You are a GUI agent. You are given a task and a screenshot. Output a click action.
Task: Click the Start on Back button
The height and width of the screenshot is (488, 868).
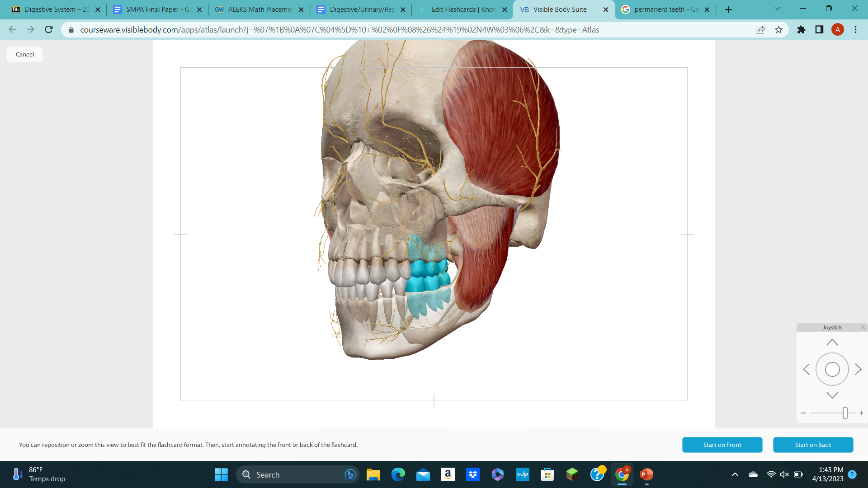pyautogui.click(x=813, y=445)
